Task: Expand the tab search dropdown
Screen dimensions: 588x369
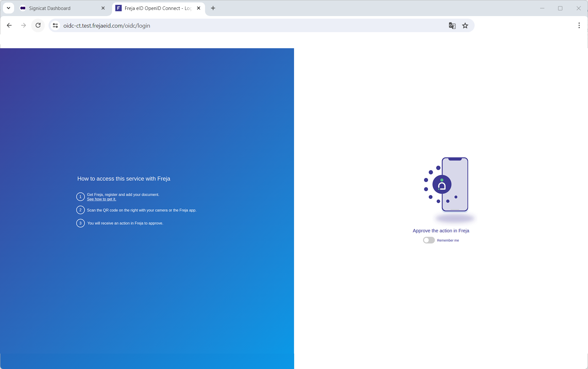Action: tap(8, 8)
